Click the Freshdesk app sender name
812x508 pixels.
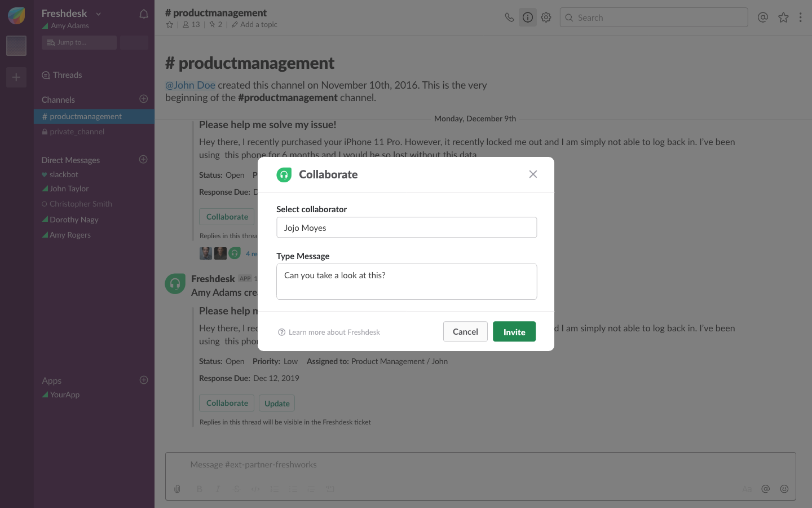213,279
